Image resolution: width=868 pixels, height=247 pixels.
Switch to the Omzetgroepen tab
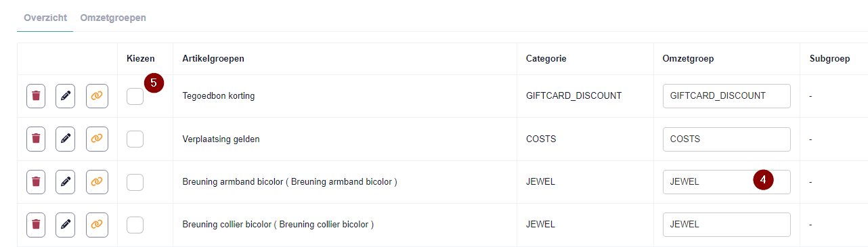coord(113,18)
